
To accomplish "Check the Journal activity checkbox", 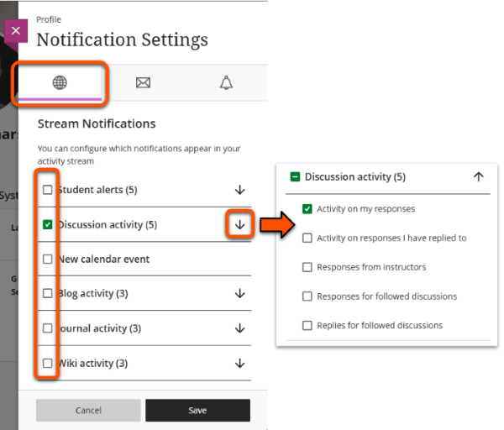I will point(48,328).
